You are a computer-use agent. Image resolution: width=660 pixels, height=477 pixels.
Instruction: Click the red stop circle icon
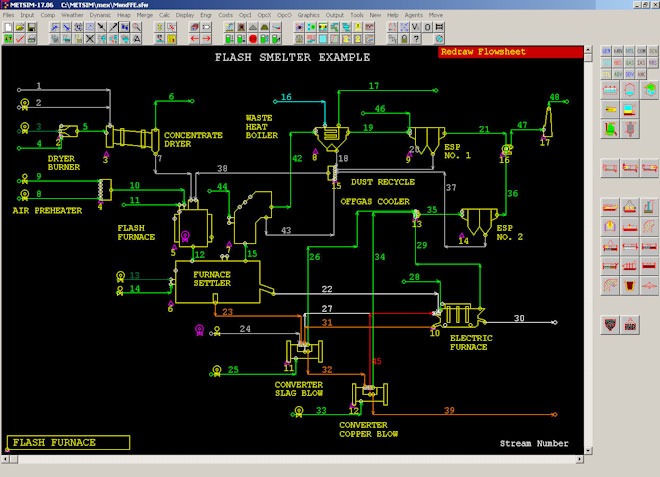[x=253, y=39]
